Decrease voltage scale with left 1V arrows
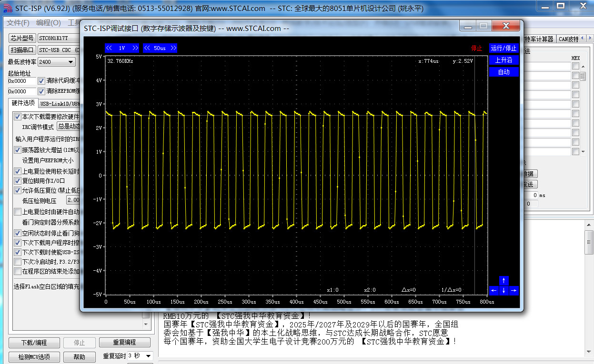The height and width of the screenshot is (364, 594). (109, 48)
